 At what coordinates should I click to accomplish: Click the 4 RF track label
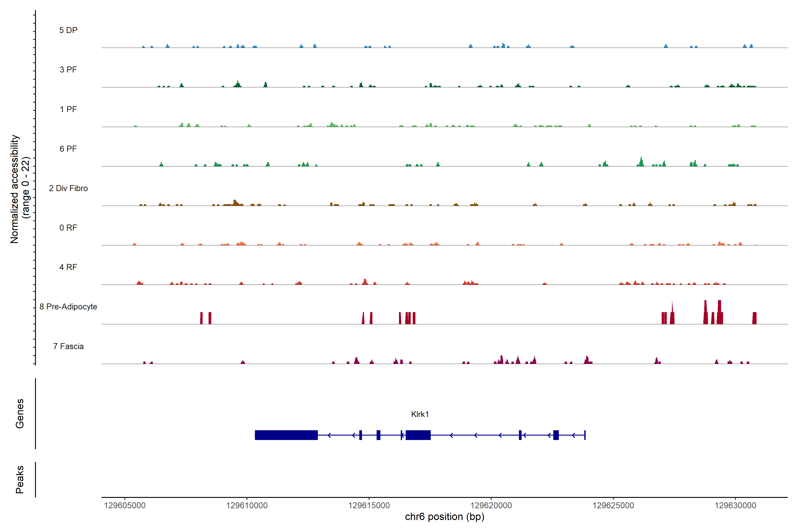[68, 267]
